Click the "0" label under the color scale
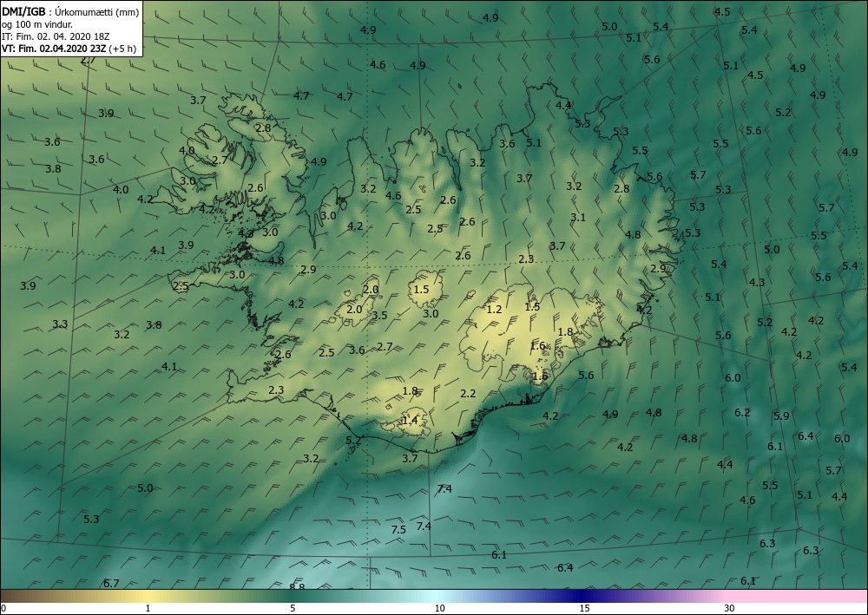 pyautogui.click(x=3, y=608)
